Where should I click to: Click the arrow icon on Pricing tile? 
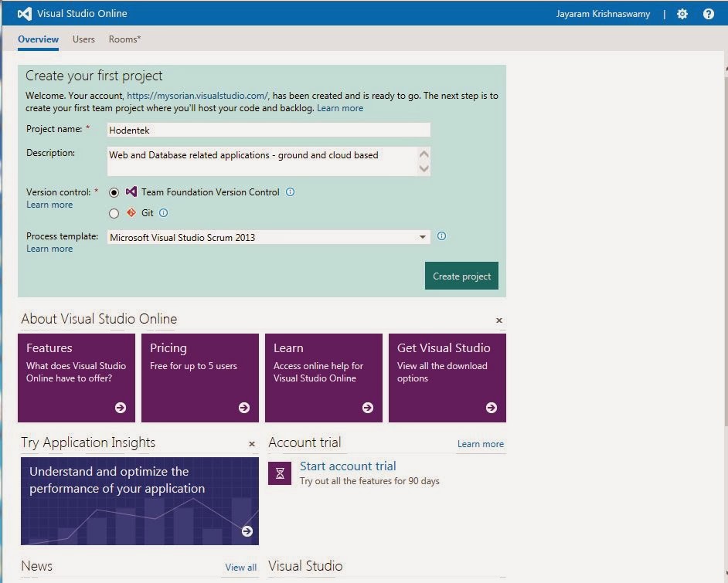click(243, 407)
